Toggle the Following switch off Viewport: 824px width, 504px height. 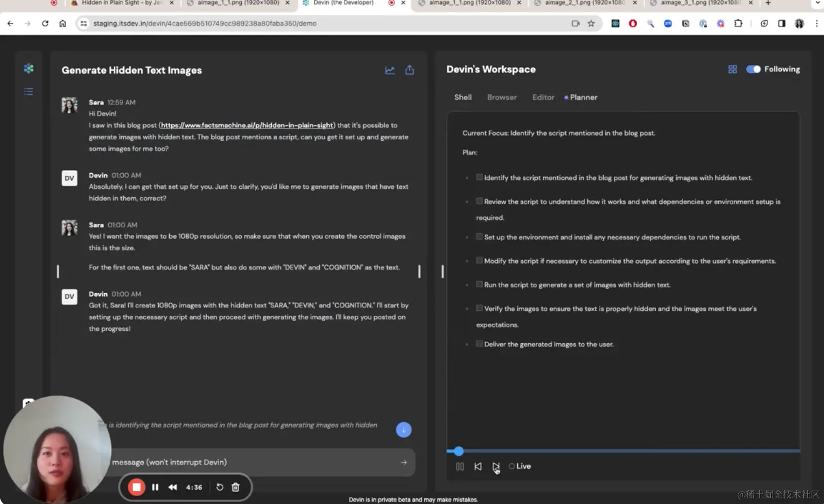[753, 69]
